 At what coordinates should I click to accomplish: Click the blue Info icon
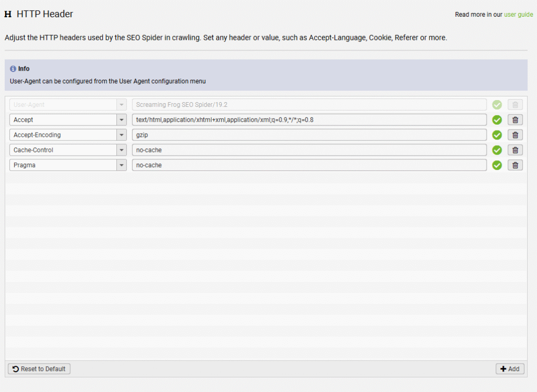[x=13, y=69]
